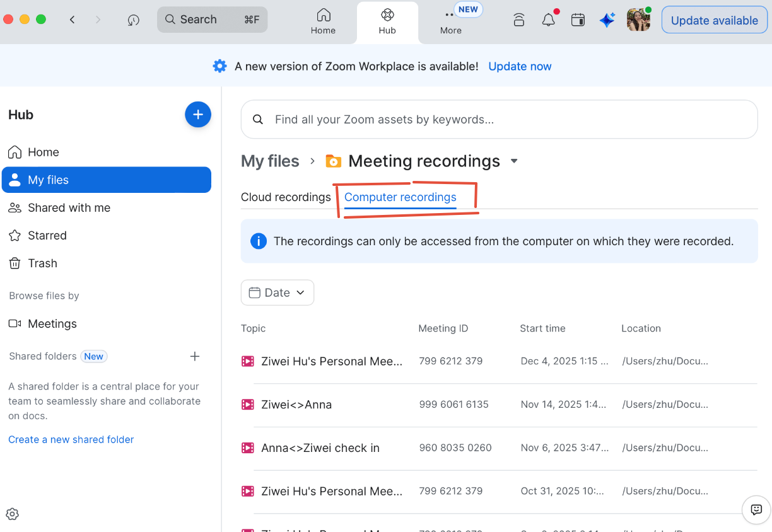Open the Date filter dropdown
Viewport: 772px width, 532px height.
tap(278, 292)
